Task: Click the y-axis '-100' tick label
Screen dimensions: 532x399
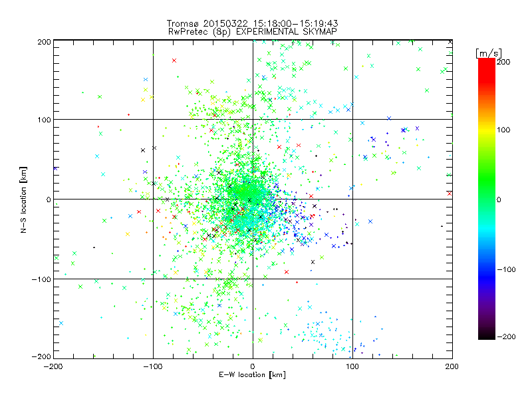Action: pyautogui.click(x=41, y=279)
